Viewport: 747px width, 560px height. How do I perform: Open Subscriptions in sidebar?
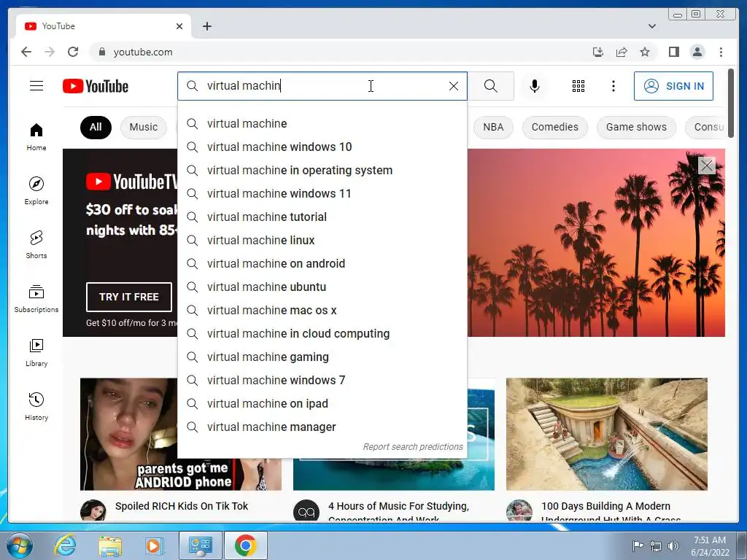[36, 298]
